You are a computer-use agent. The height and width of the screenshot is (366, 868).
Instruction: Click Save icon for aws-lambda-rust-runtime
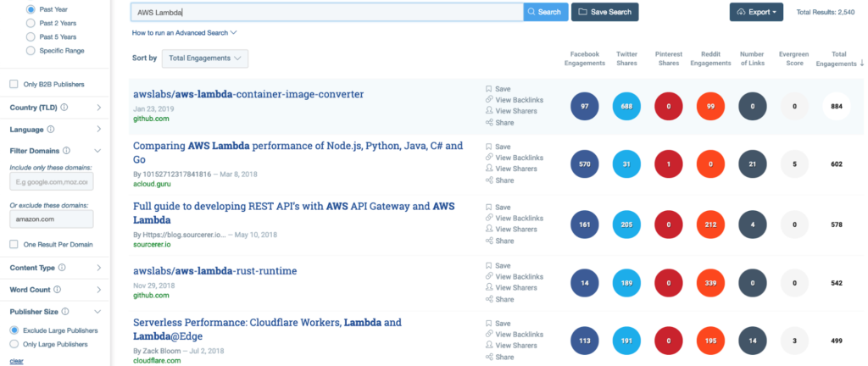[x=489, y=265]
